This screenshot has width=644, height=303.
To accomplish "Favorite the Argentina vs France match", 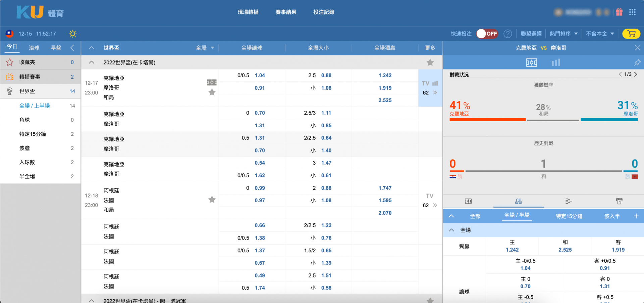I will [x=212, y=200].
